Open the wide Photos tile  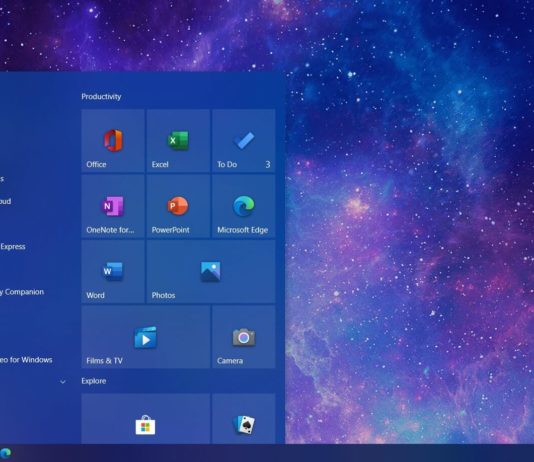[x=211, y=272]
